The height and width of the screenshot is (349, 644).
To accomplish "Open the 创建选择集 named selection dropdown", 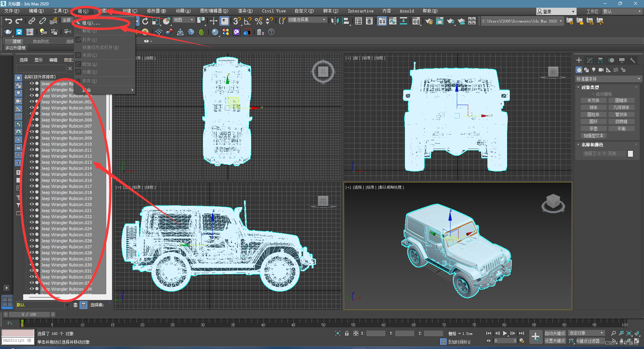I will click(x=307, y=20).
